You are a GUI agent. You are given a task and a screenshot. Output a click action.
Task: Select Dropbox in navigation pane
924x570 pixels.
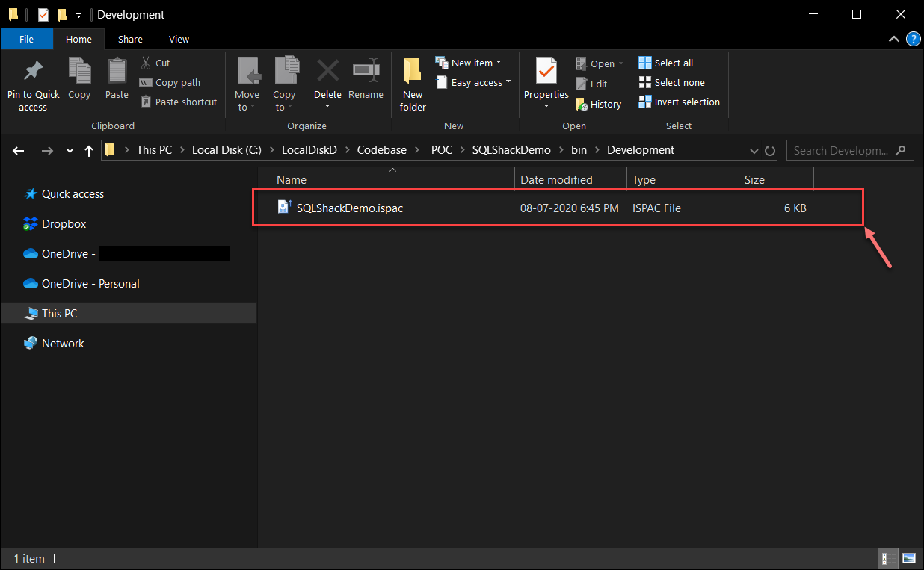[x=64, y=224]
